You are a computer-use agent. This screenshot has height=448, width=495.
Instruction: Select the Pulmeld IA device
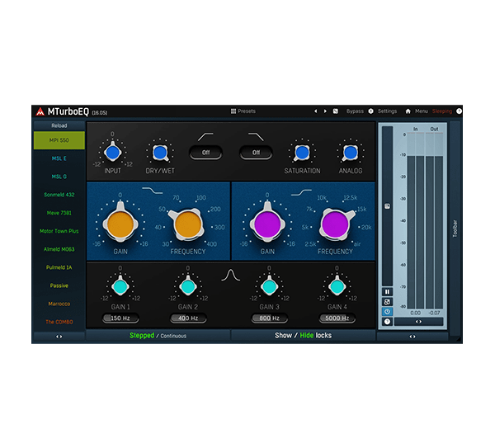(59, 267)
